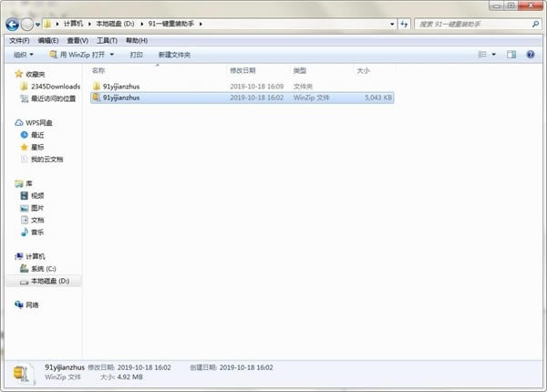Screen dimensions: 547x392
Task: Open 我的云文档 in the sidebar
Action: click(x=47, y=160)
